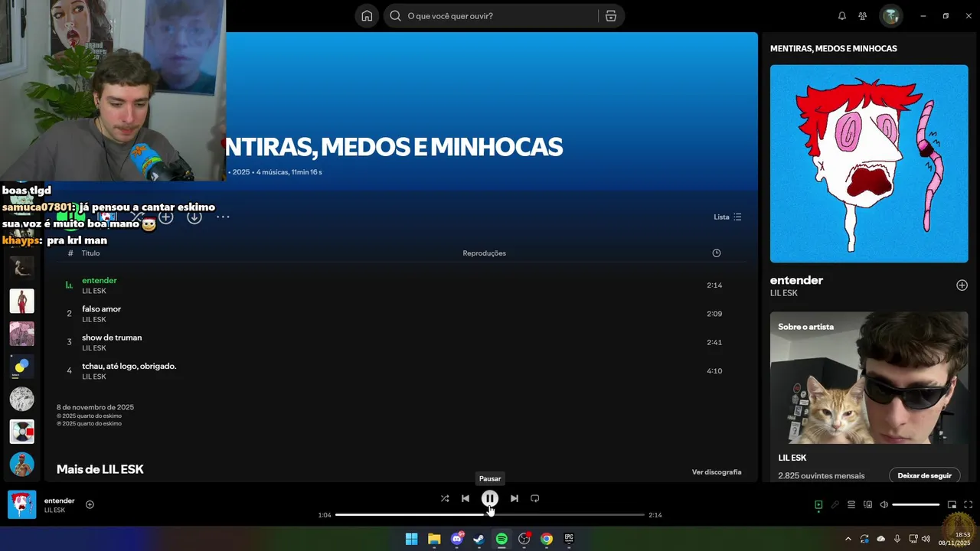Image resolution: width=980 pixels, height=551 pixels.
Task: Open the Connect to a device menu
Action: (x=868, y=504)
